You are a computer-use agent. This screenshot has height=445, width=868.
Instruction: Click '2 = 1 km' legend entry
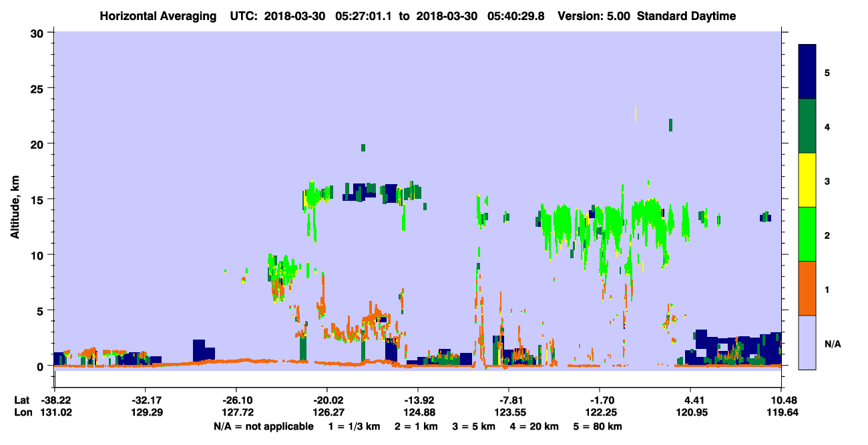(417, 426)
